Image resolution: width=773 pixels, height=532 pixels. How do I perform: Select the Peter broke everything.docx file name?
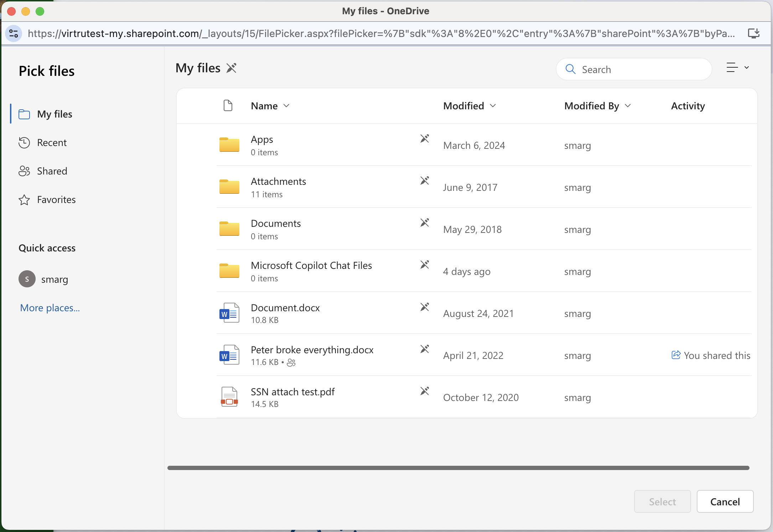click(x=312, y=350)
